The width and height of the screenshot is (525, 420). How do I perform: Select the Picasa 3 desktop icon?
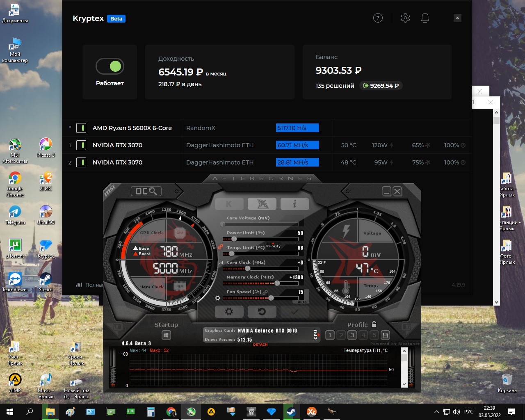coord(46,148)
